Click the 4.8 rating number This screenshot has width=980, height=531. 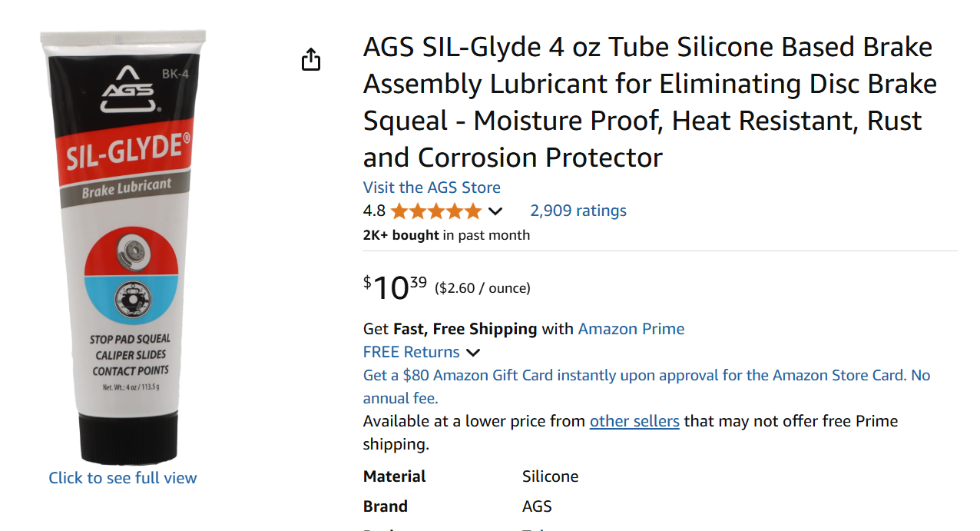(374, 211)
